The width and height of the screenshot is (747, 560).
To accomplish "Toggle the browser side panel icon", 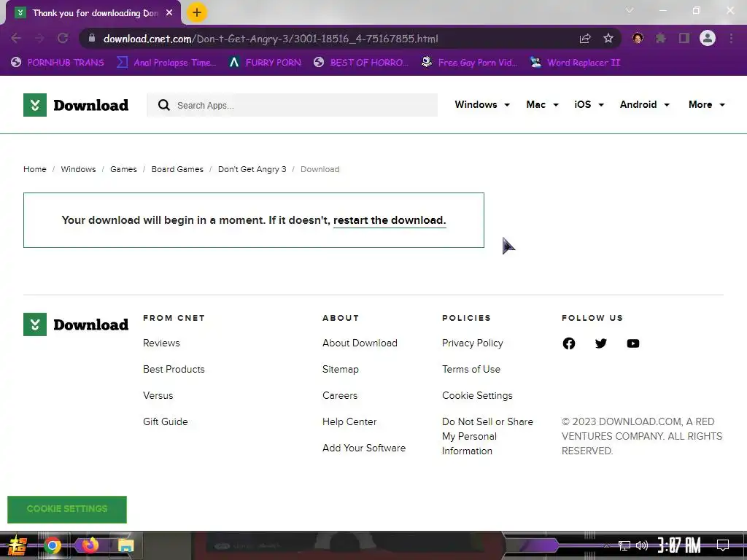I will coord(684,38).
